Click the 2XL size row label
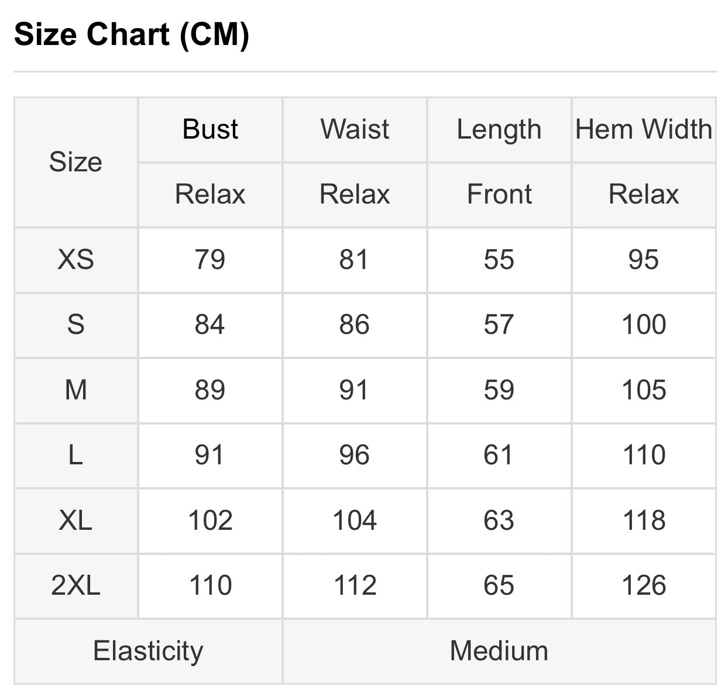Screen dimensions: 728x700 75,585
